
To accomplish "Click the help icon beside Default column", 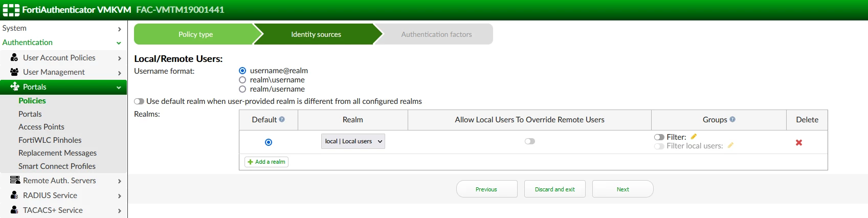I will point(282,119).
